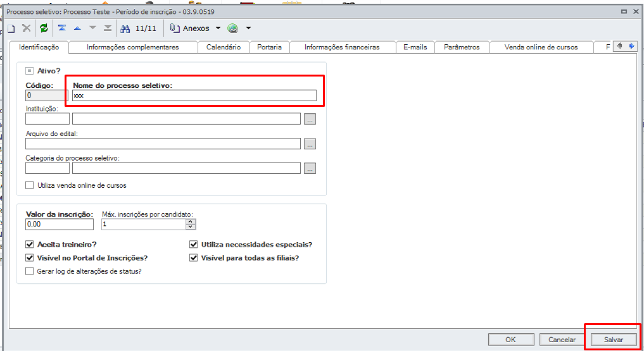Open the E-mails tab
Screen dimensions: 644x351
pyautogui.click(x=415, y=47)
